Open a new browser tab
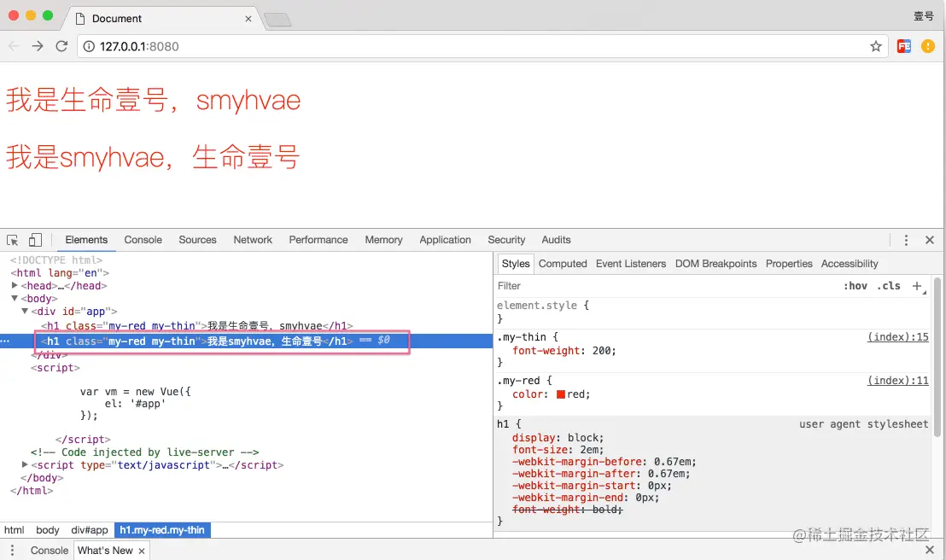946x560 pixels. (277, 20)
